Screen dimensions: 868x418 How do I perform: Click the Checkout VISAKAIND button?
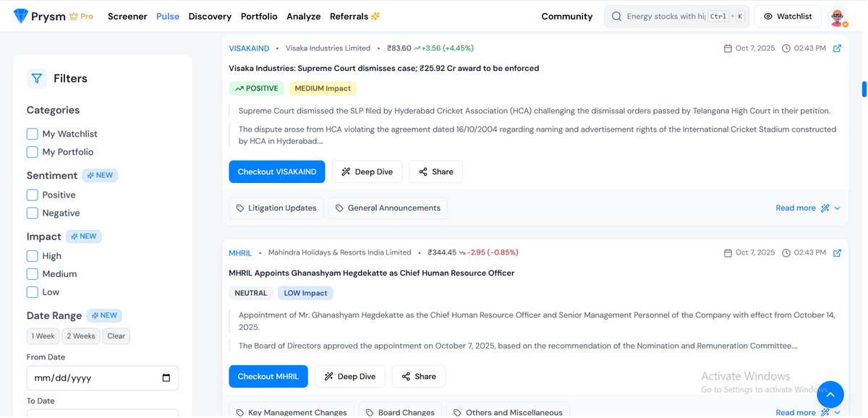[277, 171]
